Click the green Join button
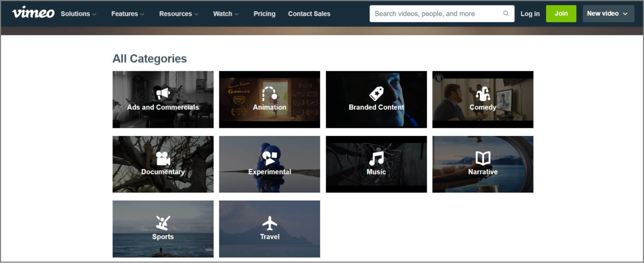Image resolution: width=644 pixels, height=263 pixels. point(561,13)
